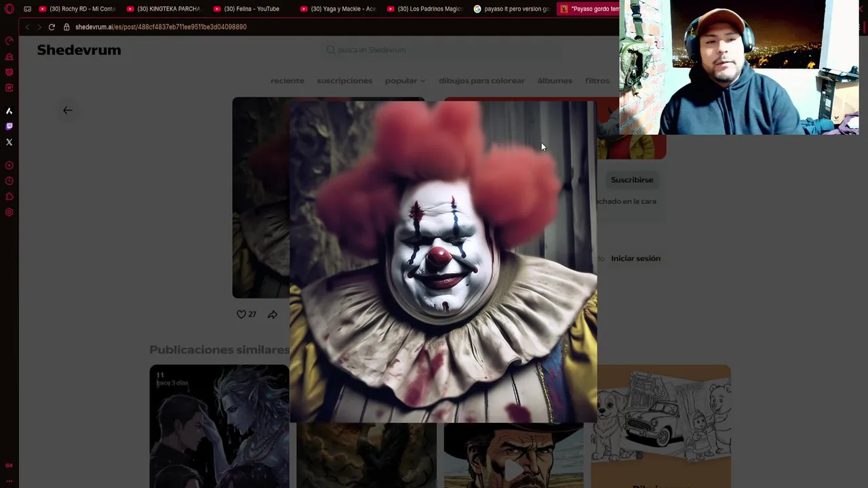Open the suscripciones menu item
Viewport: 868px width, 488px height.
pos(344,81)
